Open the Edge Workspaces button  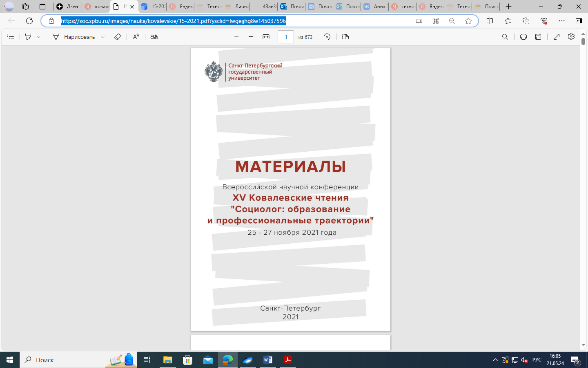(x=25, y=7)
